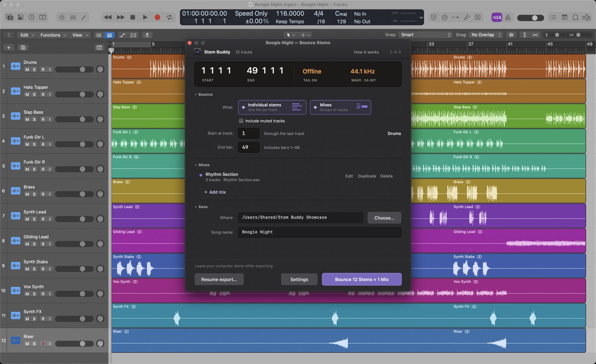Click the End bar field

[x=248, y=147]
